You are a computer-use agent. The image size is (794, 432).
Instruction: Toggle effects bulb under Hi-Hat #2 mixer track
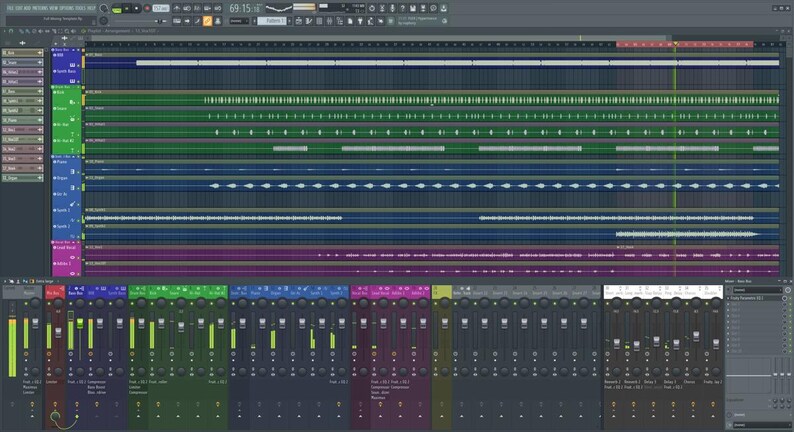pos(218,405)
